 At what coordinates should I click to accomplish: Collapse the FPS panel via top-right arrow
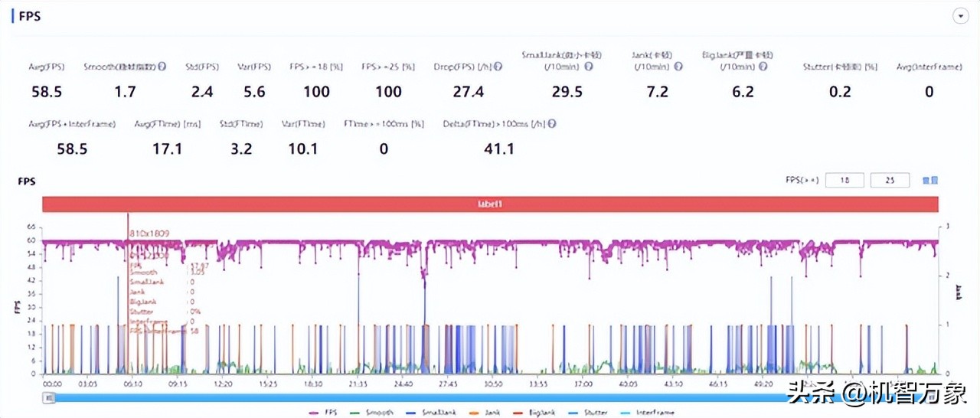pos(959,16)
